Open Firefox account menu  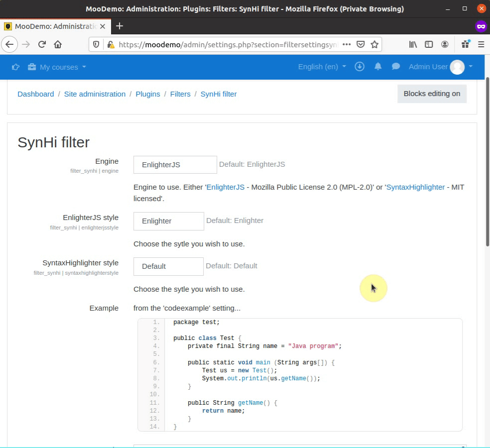point(445,44)
